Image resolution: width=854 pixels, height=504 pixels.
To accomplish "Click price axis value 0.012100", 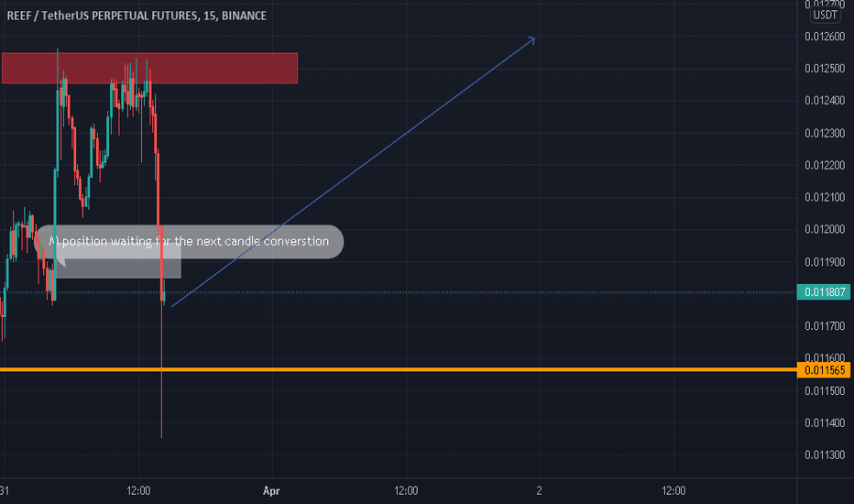I will click(825, 197).
